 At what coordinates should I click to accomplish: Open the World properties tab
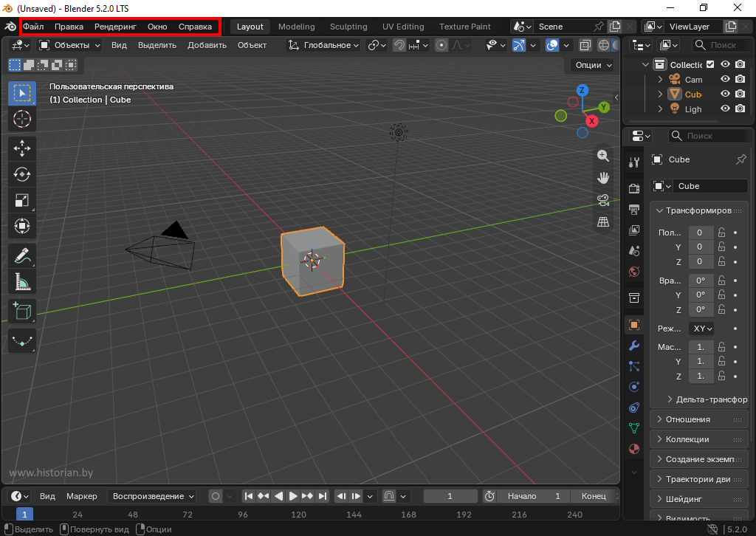634,272
